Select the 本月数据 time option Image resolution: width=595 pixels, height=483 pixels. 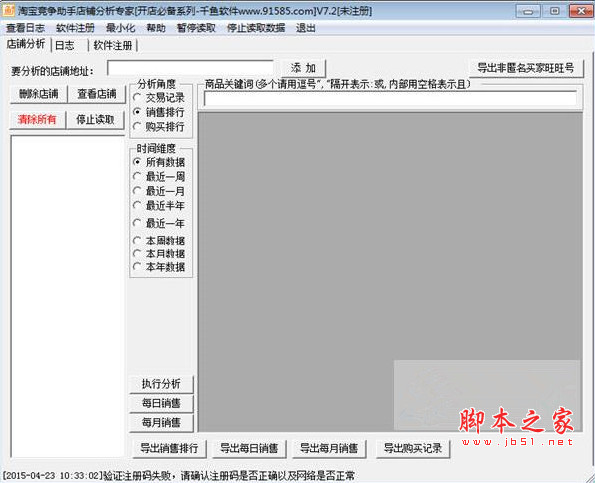[x=159, y=253]
